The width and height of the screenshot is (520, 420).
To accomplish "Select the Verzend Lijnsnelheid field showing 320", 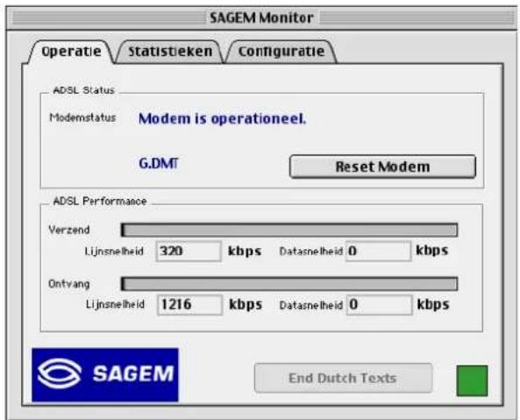I will pyautogui.click(x=189, y=252).
